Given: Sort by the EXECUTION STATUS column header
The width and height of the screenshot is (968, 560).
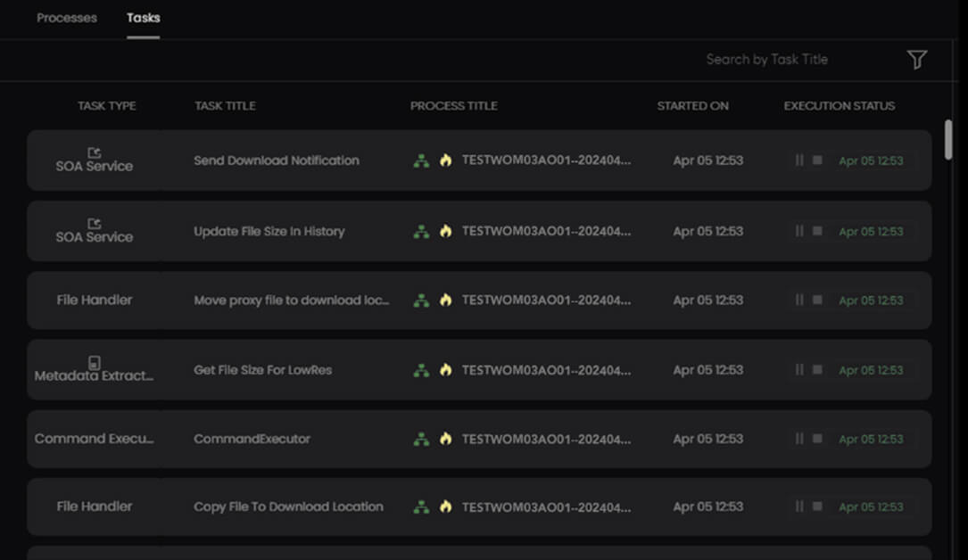Looking at the screenshot, I should 839,106.
